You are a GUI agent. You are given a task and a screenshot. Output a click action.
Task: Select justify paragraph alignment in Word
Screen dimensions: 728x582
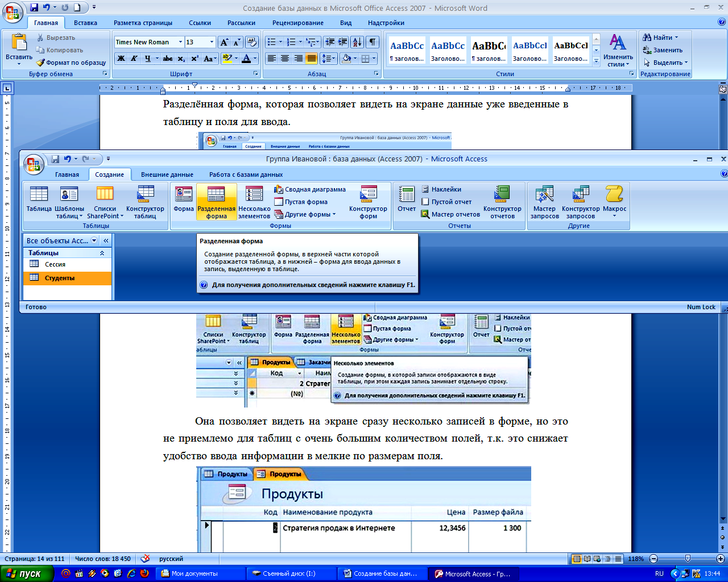click(312, 58)
